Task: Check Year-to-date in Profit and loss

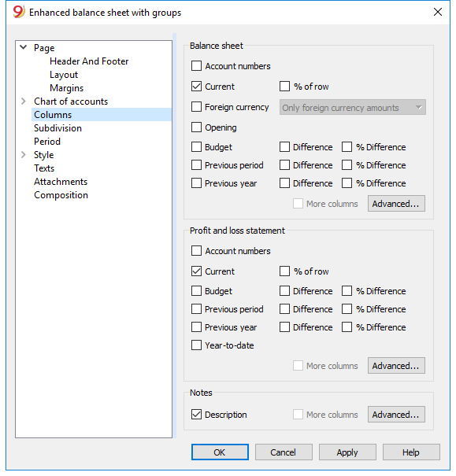Action: (x=197, y=345)
